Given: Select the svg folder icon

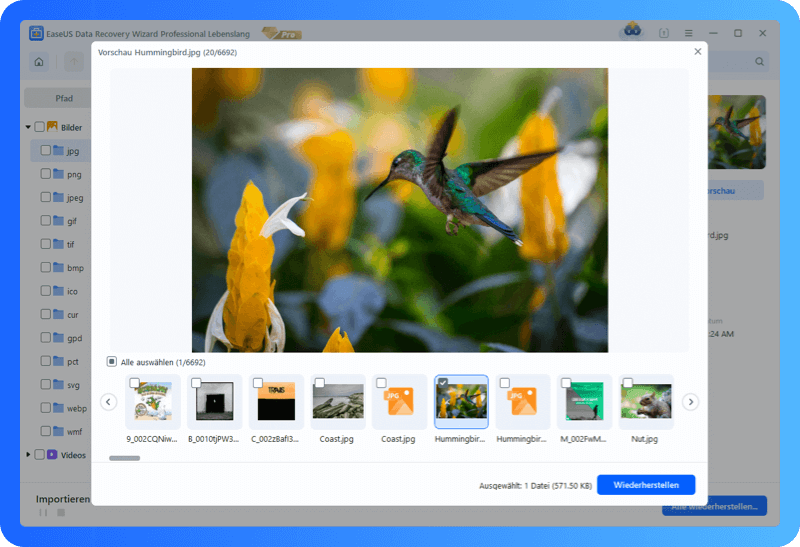Looking at the screenshot, I should pos(59,384).
